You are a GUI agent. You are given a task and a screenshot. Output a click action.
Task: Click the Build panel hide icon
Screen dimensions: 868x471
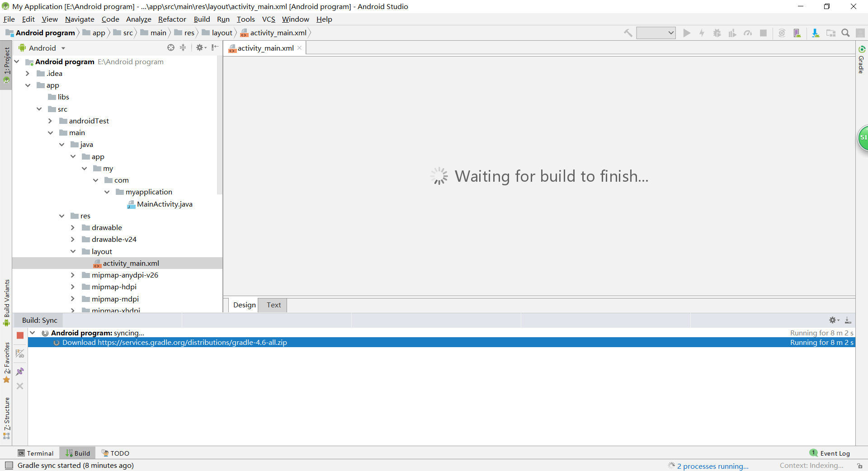pyautogui.click(x=848, y=320)
